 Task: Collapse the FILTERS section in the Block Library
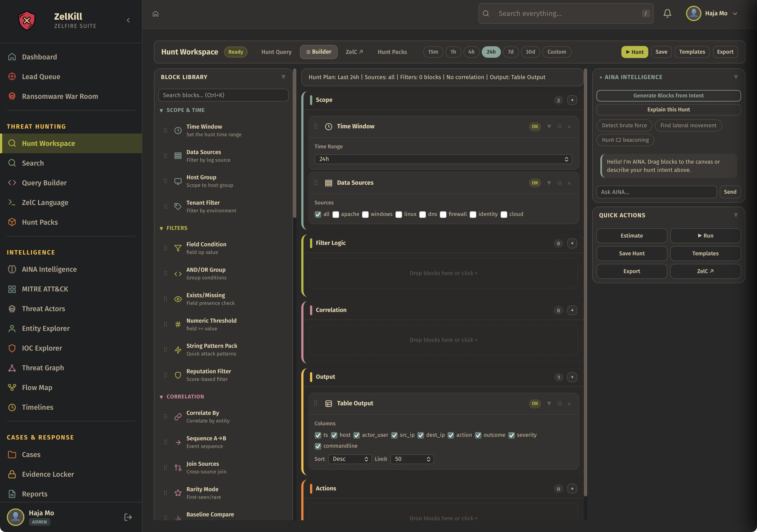[162, 228]
